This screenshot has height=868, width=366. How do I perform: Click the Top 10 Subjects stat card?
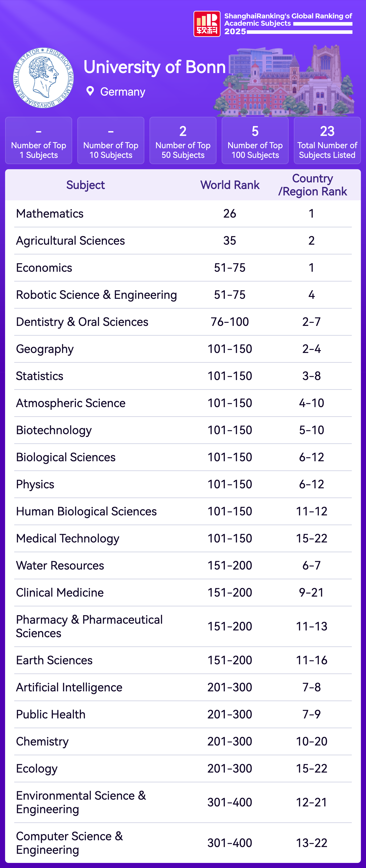[111, 140]
